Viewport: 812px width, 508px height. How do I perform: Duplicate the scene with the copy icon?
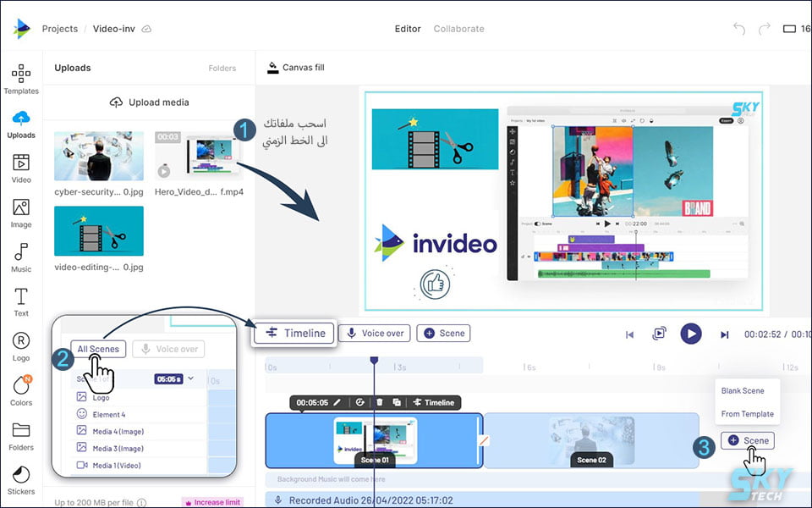(397, 402)
